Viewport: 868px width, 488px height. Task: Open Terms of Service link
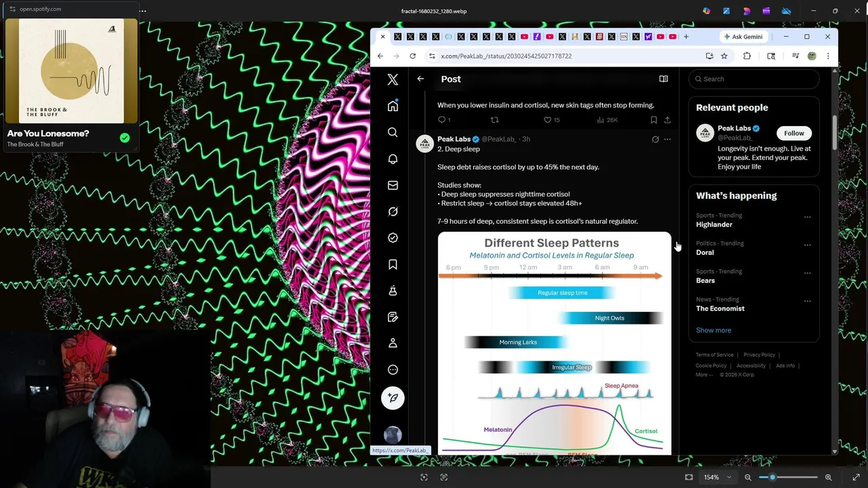pos(714,354)
